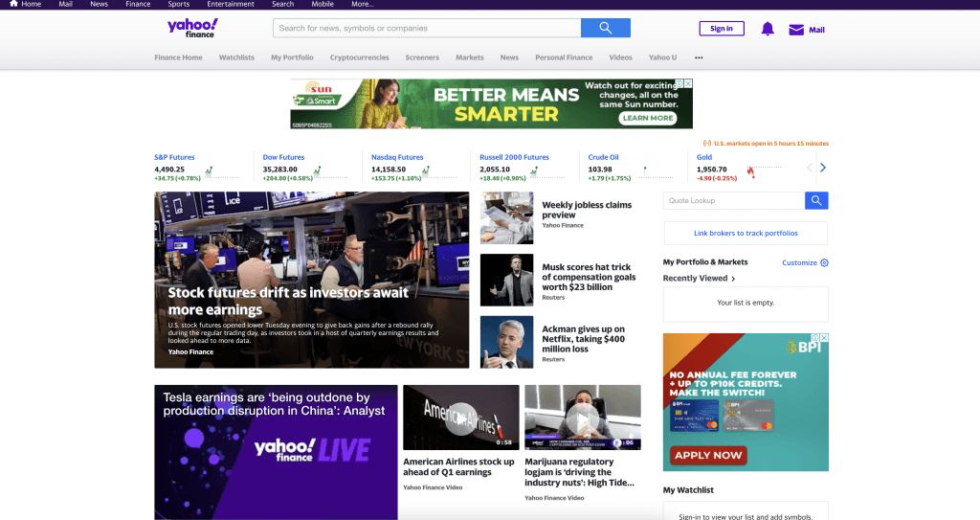Open Gold quote link

(704, 157)
